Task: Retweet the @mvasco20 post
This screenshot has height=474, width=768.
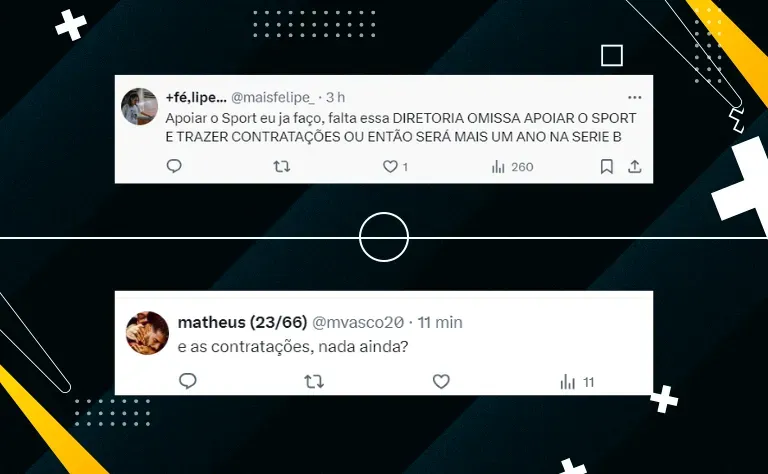Action: (x=314, y=381)
